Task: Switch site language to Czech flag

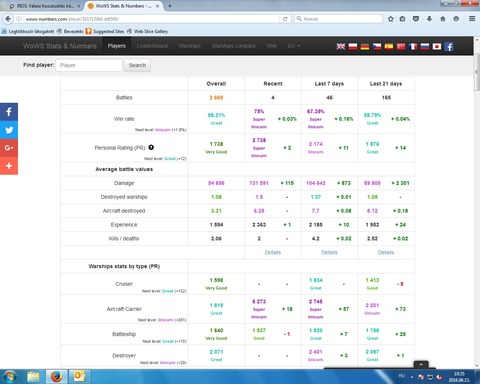Action: tap(377, 46)
